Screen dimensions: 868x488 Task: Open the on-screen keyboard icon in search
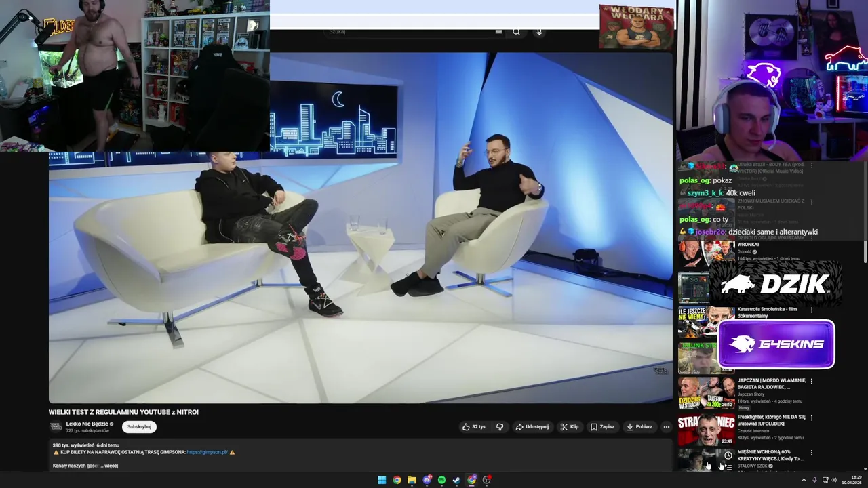499,31
